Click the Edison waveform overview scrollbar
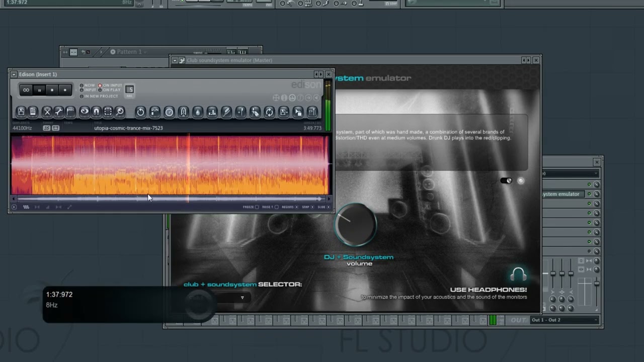The height and width of the screenshot is (362, 644). coord(171,199)
